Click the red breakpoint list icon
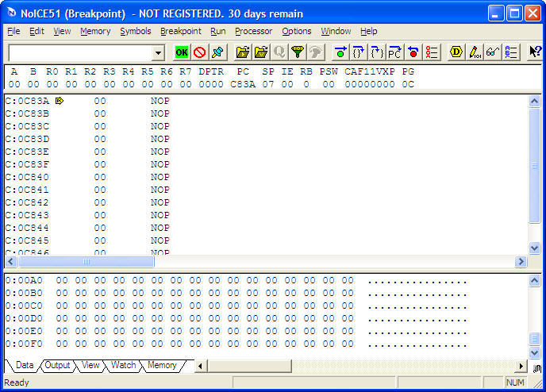The width and height of the screenshot is (546, 392). point(432,52)
